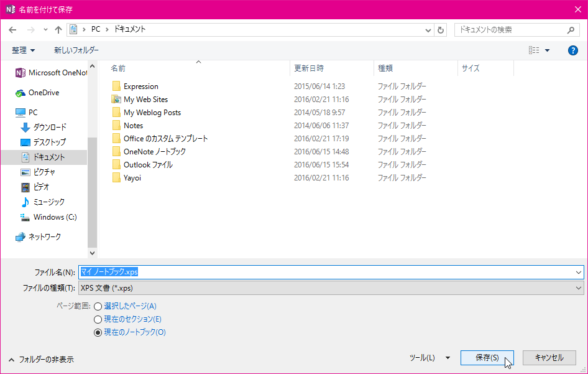Select the My Weblog Posts folder icon

click(x=116, y=112)
